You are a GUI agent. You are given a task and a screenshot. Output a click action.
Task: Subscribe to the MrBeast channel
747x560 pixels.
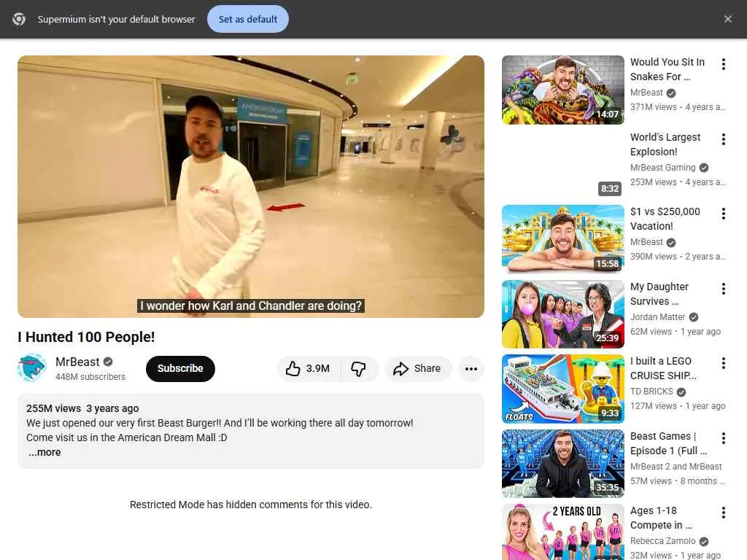point(180,368)
